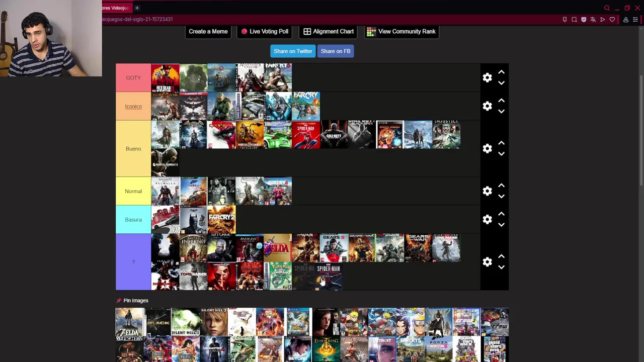This screenshot has height=362, width=644.
Task: Move Normal tier down with arrow
Action: pos(501,197)
